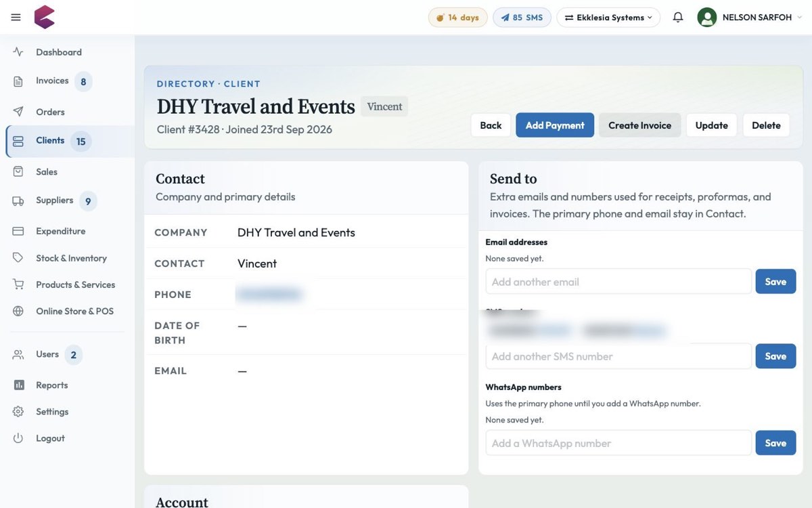Go to Invoices in the sidebar
Image resolution: width=812 pixels, height=508 pixels.
(x=52, y=81)
